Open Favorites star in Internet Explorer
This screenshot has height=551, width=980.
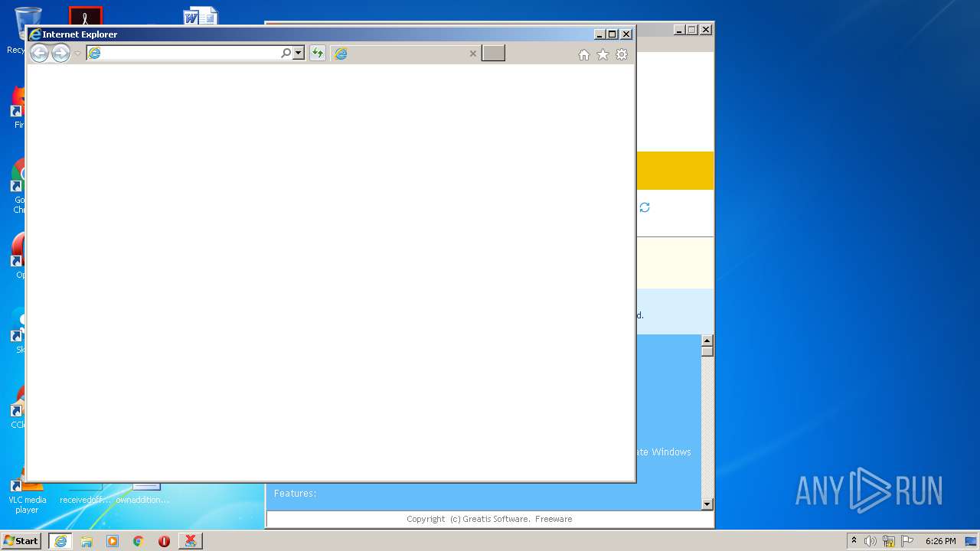click(603, 54)
